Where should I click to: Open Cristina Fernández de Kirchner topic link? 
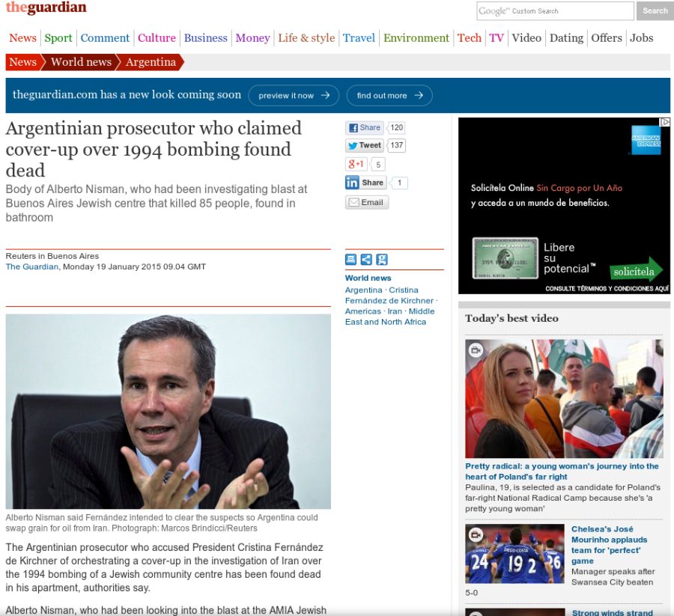389,295
